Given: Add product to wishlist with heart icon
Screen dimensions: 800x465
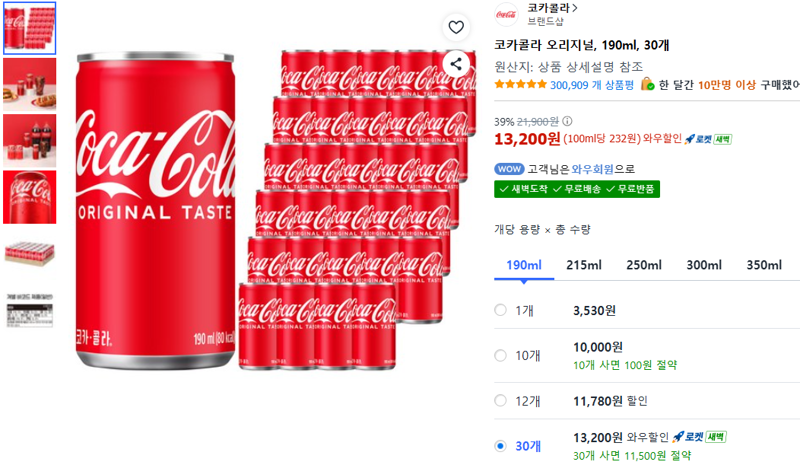Looking at the screenshot, I should pos(456,27).
